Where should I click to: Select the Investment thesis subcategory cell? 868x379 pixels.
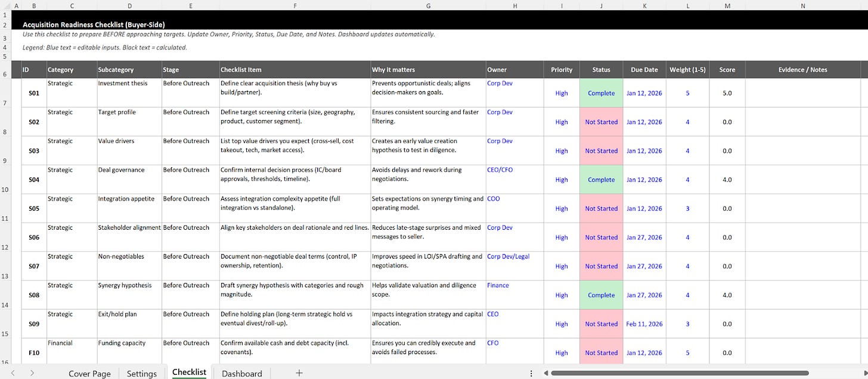coord(129,93)
